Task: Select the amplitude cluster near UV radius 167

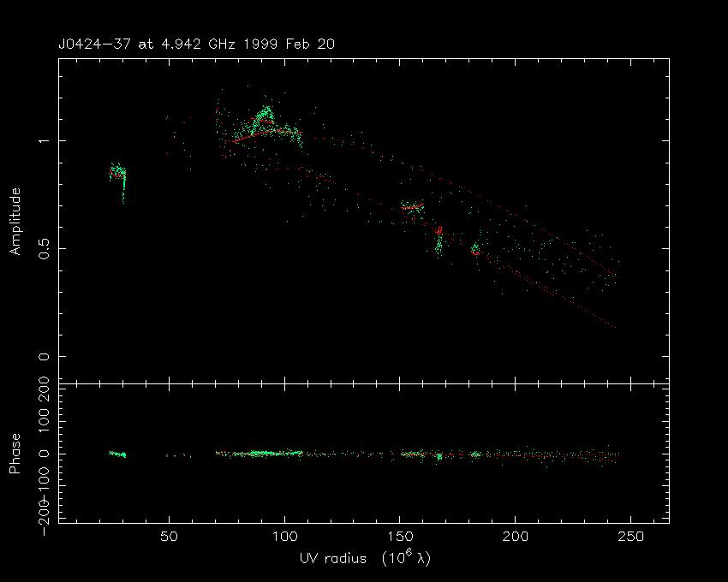Action: (439, 240)
